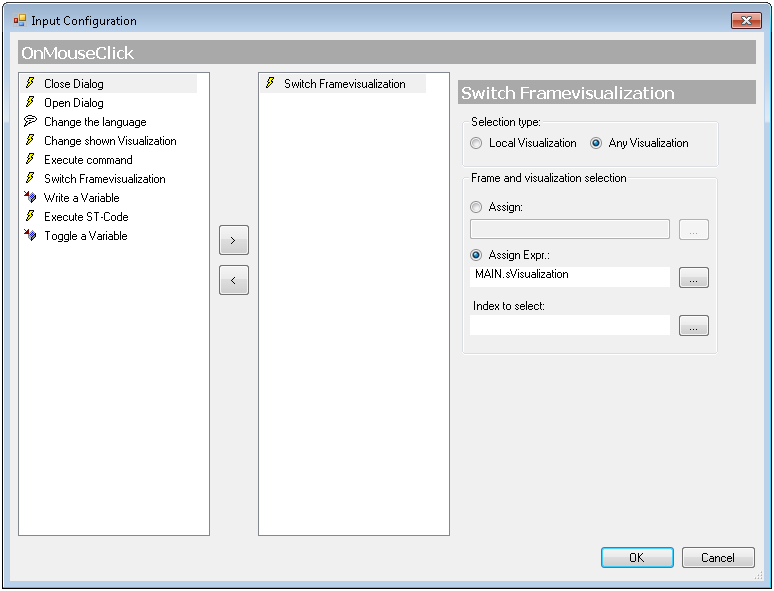Click the lightning icon beside Execute command
This screenshot has width=774, height=591.
tap(30, 159)
